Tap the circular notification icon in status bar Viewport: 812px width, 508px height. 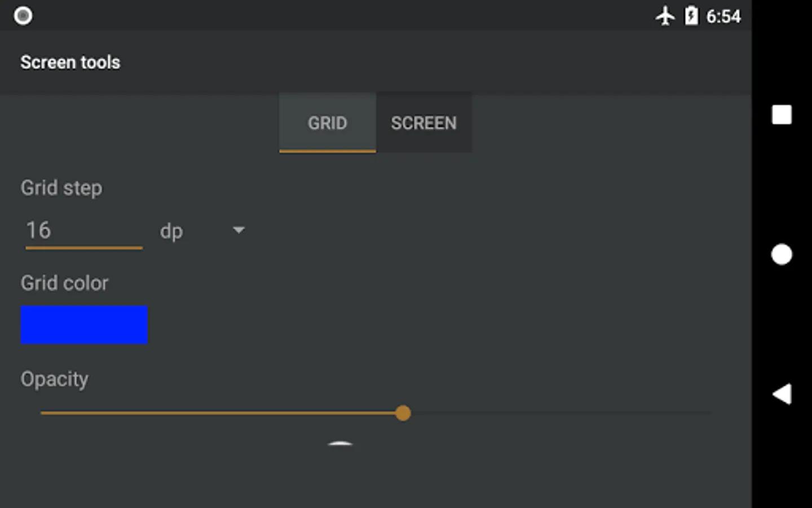click(23, 16)
